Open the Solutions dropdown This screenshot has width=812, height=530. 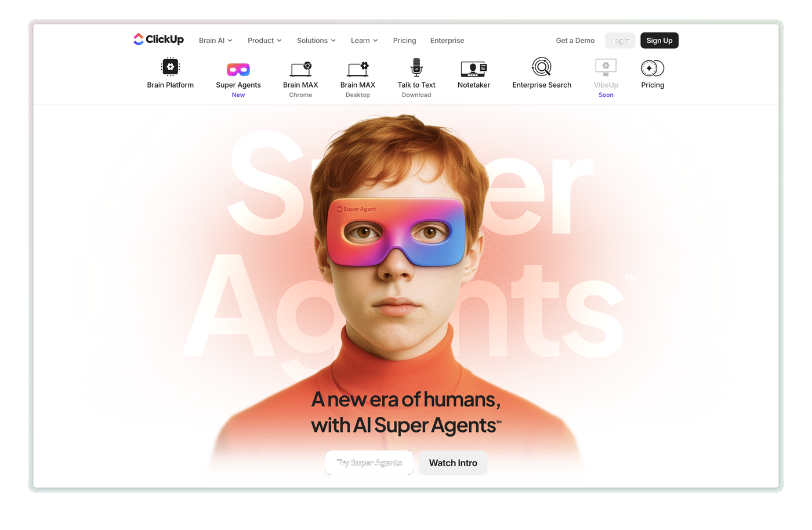coord(316,41)
